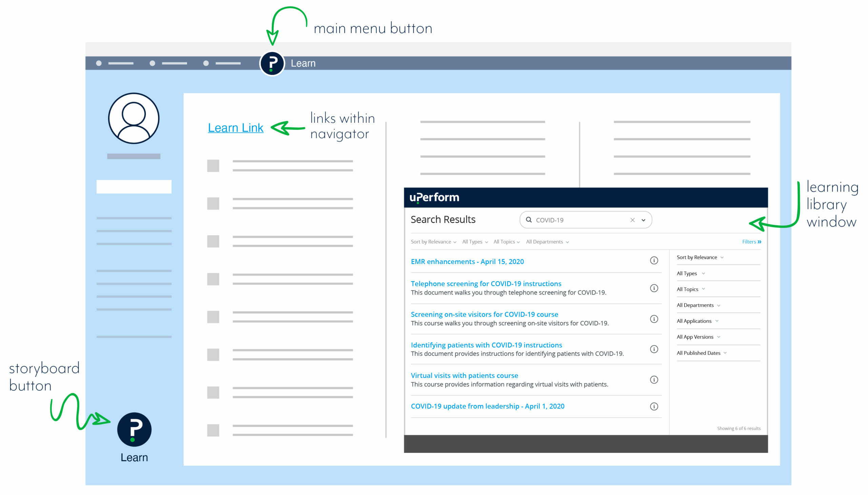Open All Types in the side filter panel
Screen dimensions: 868x495
click(690, 273)
